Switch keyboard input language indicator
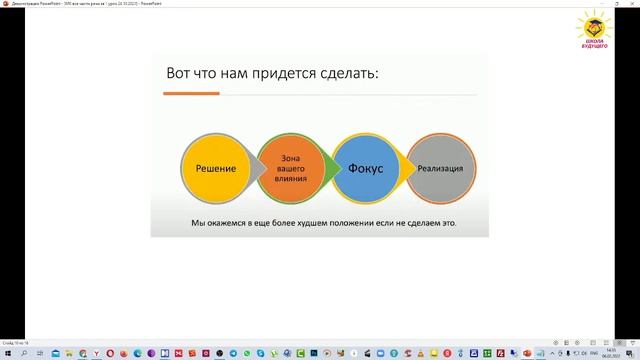 coord(594,353)
